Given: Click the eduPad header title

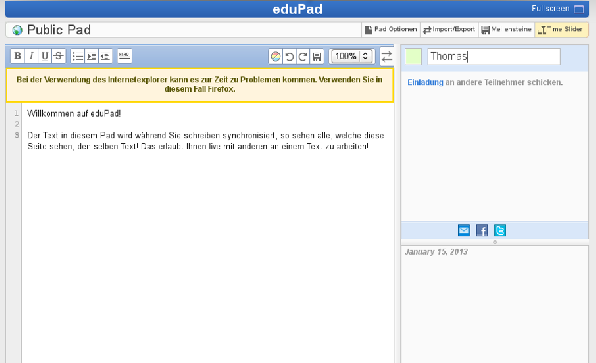Looking at the screenshot, I should [x=298, y=9].
